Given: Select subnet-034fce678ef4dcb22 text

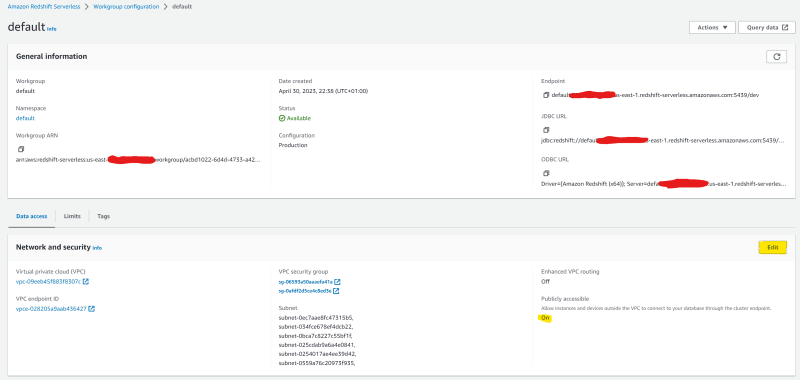Looking at the screenshot, I should 316,326.
